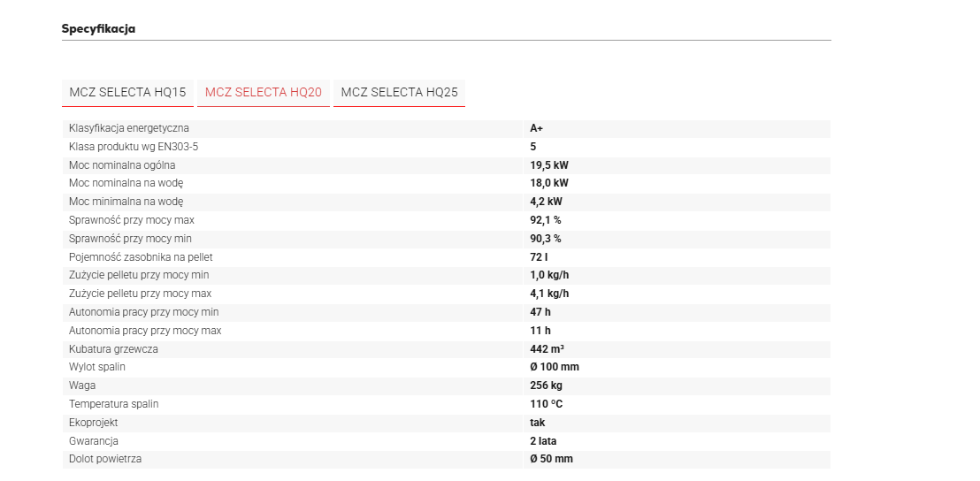Click the 4,2 kW minimum power value

coord(546,202)
